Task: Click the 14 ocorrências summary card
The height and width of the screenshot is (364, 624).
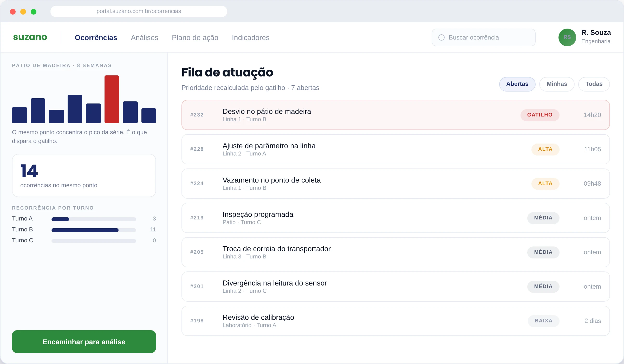Action: [x=84, y=175]
